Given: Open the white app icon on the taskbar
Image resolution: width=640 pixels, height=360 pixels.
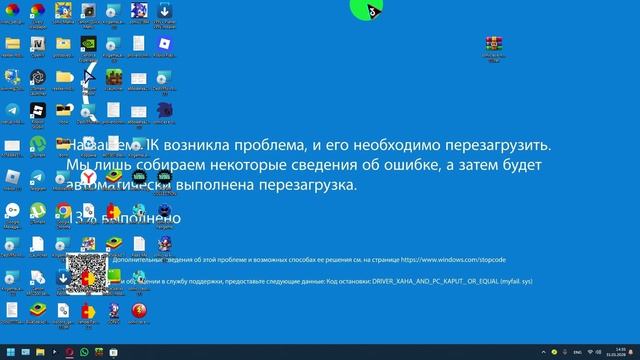Looking at the screenshot, I should [x=113, y=352].
